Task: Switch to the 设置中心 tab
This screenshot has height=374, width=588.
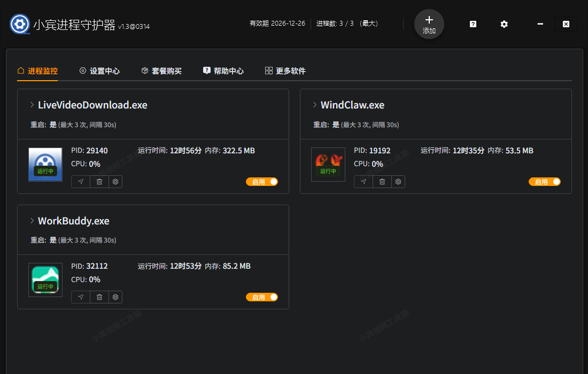Action: [99, 71]
